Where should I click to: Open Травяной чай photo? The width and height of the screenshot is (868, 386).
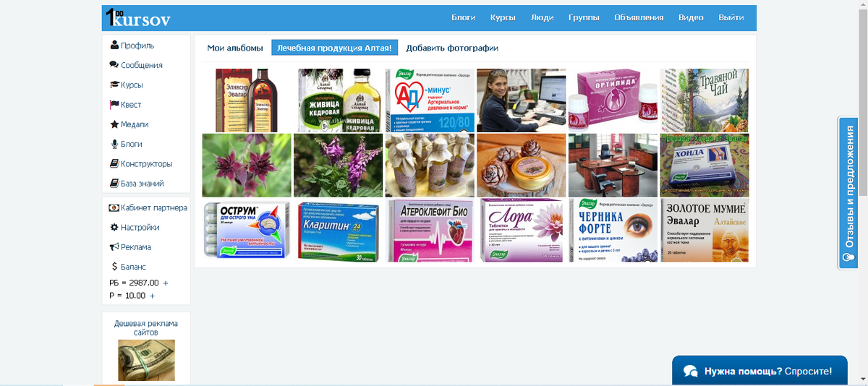coord(705,100)
